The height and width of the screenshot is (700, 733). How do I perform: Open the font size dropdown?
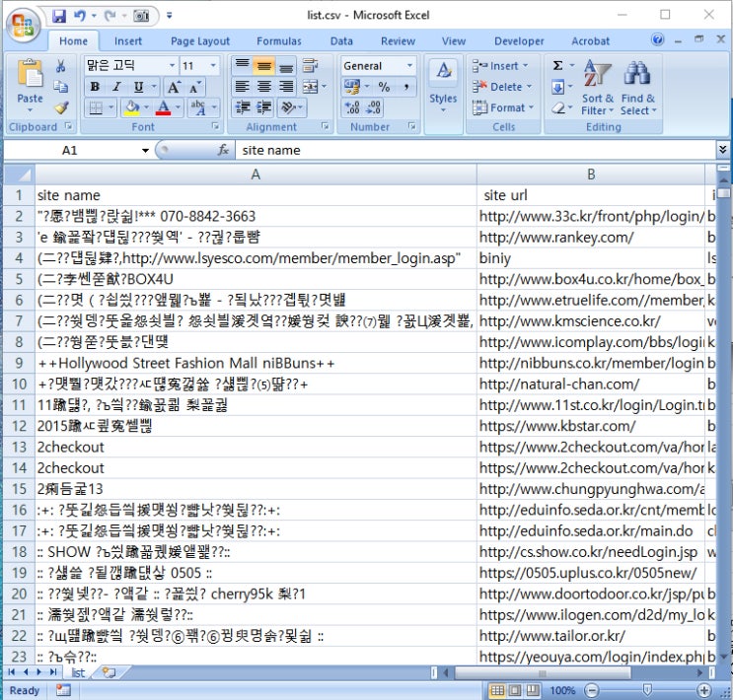(x=213, y=66)
